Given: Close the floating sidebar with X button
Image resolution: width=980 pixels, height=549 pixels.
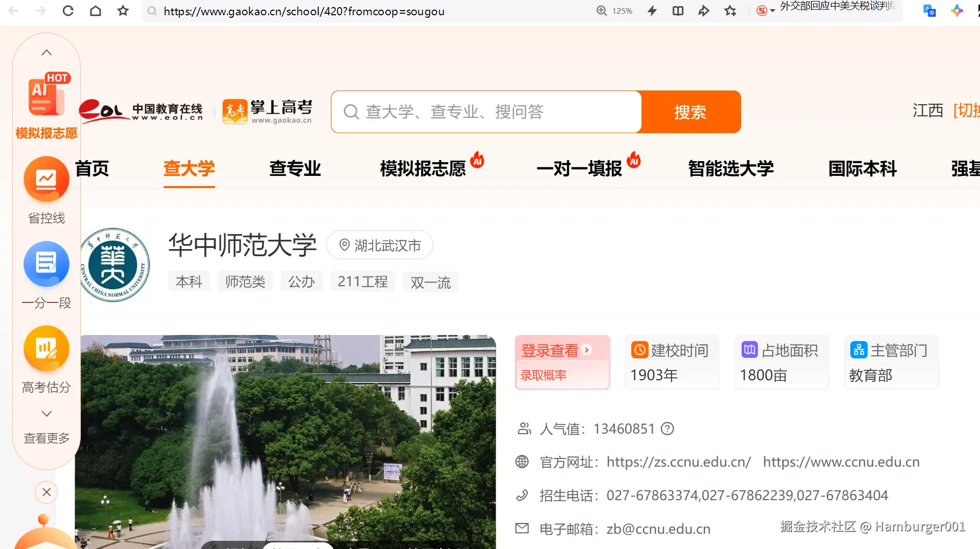Looking at the screenshot, I should tap(46, 492).
